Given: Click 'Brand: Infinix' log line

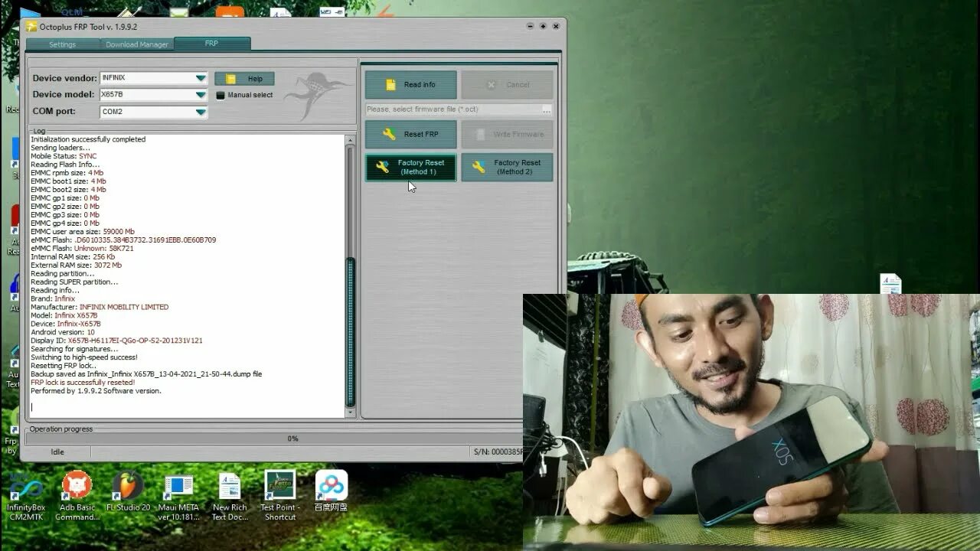Looking at the screenshot, I should (x=53, y=298).
